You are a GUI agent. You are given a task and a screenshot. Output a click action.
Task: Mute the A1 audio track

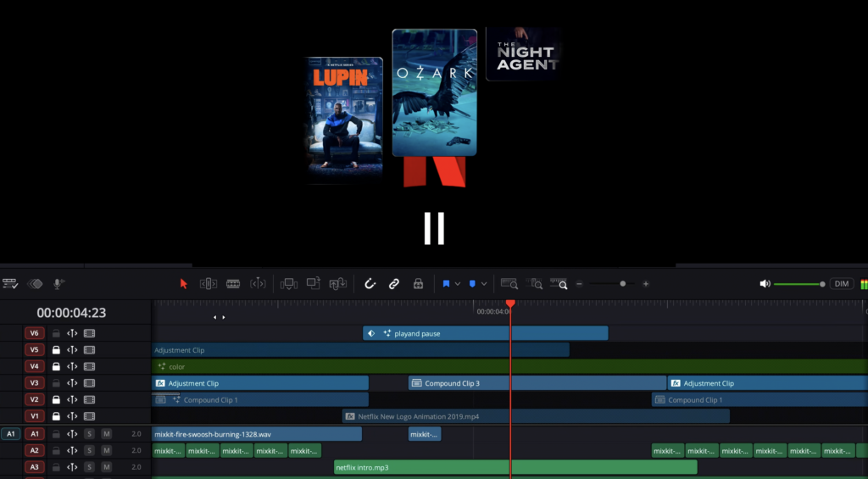coord(106,434)
